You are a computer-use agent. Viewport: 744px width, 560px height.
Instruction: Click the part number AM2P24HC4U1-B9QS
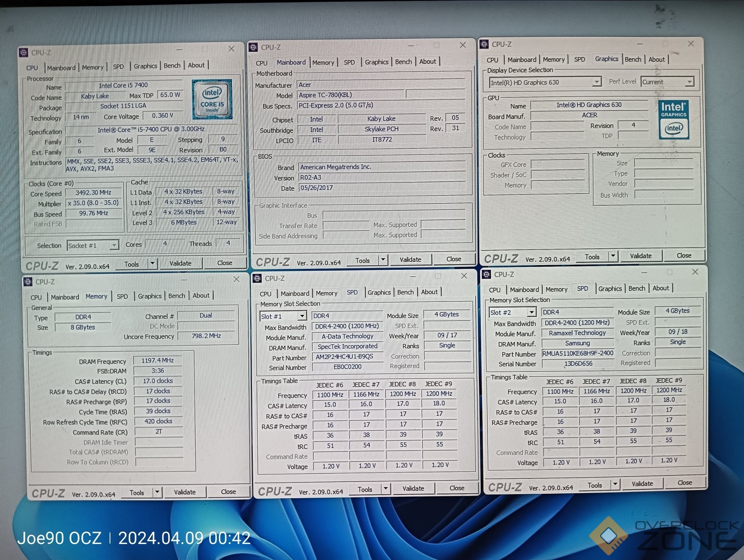(x=347, y=357)
